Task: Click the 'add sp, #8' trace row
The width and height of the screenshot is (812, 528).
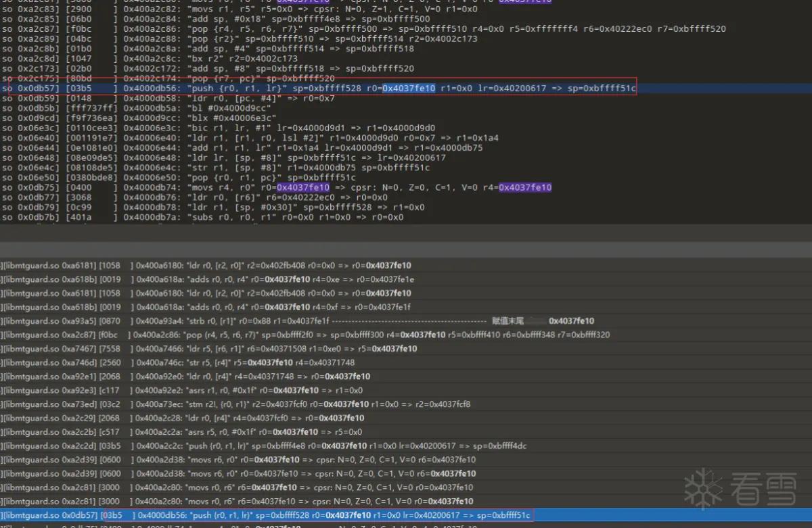Action: (208, 69)
